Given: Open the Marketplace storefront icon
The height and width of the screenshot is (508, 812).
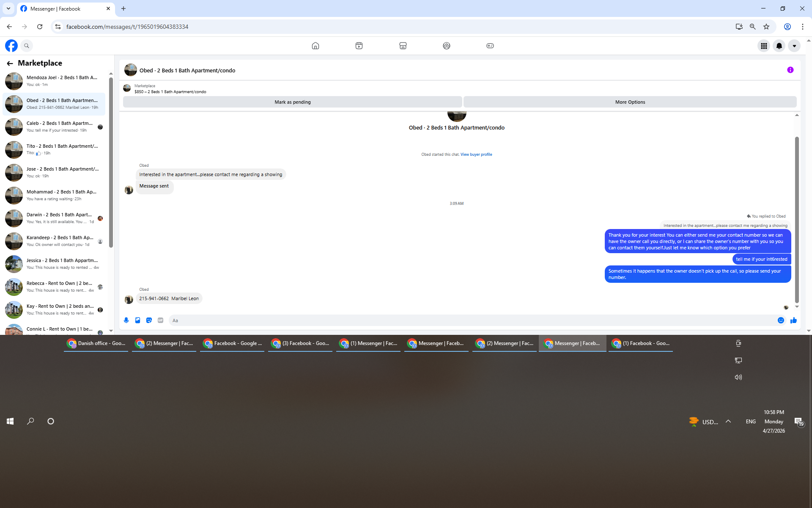Looking at the screenshot, I should 403,46.
